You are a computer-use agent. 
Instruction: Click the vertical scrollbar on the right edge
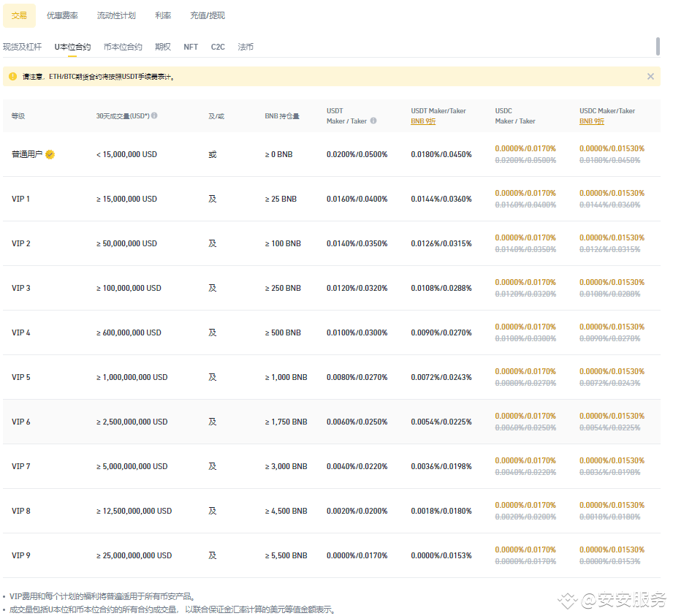(658, 45)
